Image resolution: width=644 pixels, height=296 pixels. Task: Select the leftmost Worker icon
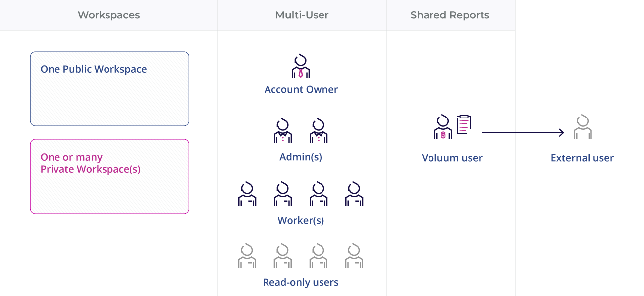click(247, 194)
